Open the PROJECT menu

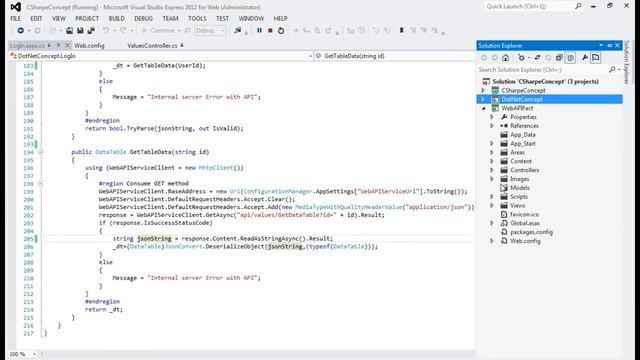pos(87,18)
